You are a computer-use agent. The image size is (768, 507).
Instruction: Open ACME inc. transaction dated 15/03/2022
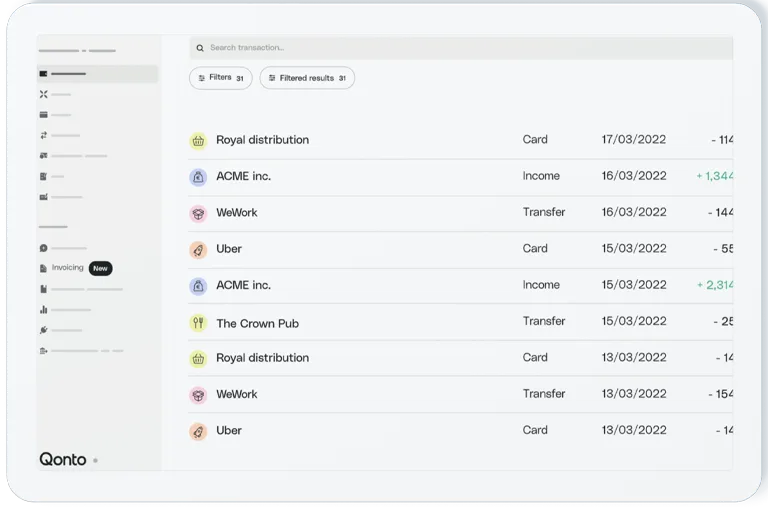click(460, 286)
